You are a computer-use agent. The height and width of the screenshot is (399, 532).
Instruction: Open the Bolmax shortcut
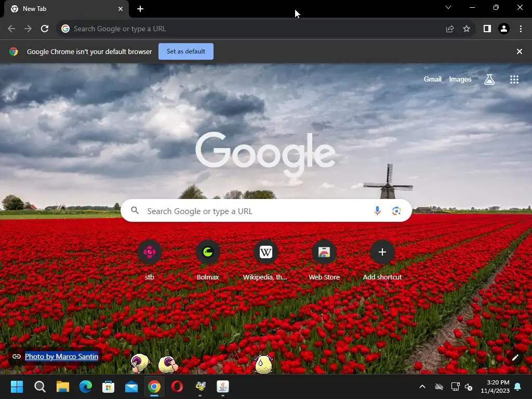(208, 261)
